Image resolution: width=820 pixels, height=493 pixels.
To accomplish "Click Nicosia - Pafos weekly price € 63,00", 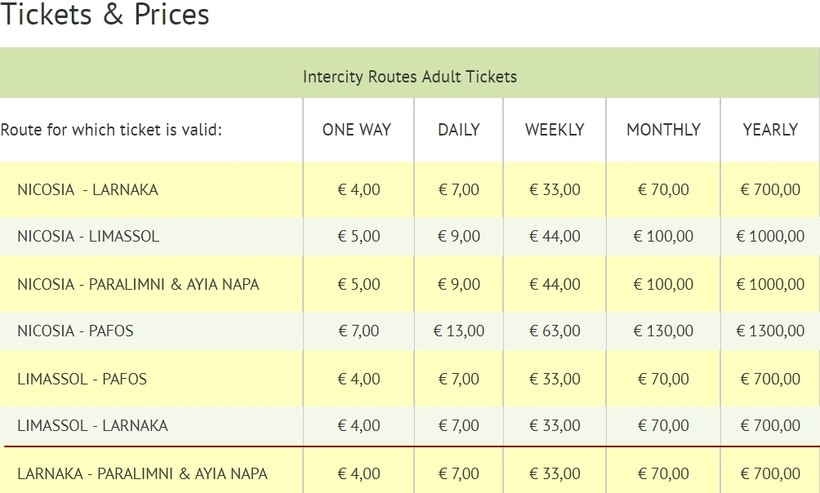I will [x=554, y=331].
